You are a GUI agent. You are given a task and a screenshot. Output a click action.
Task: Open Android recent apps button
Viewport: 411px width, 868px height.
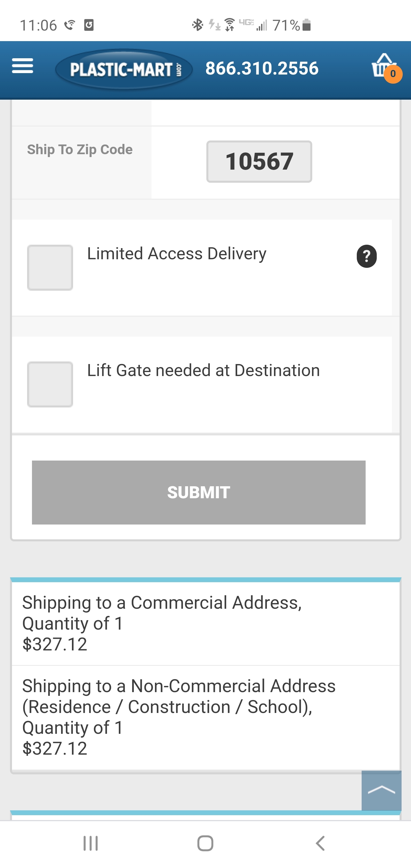pos(90,843)
